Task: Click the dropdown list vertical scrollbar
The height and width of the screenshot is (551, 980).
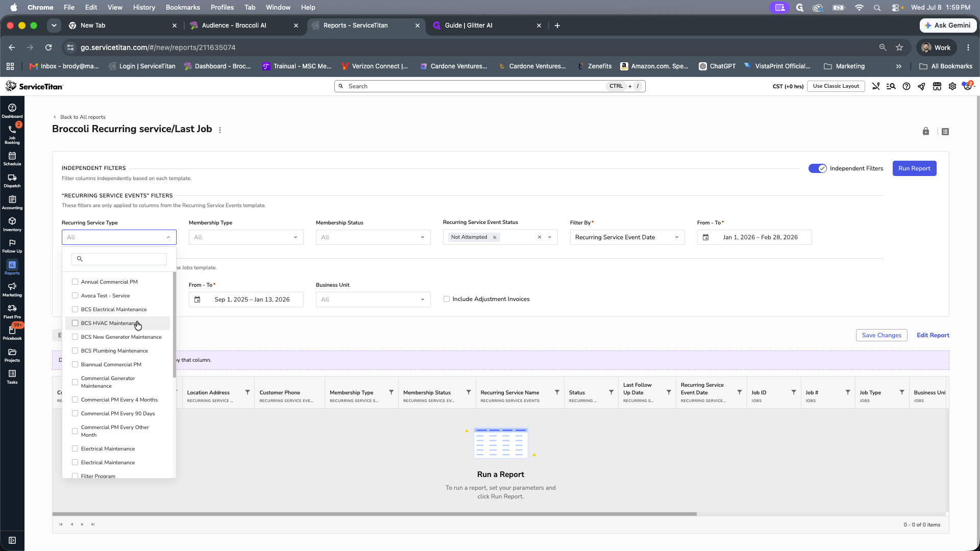Action: tap(175, 324)
